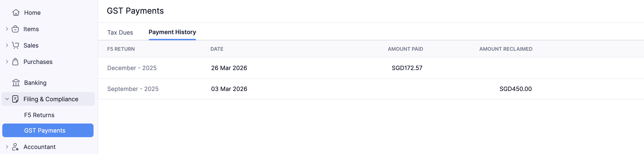
Task: Select the Filing & Compliance document icon
Action: pyautogui.click(x=15, y=99)
